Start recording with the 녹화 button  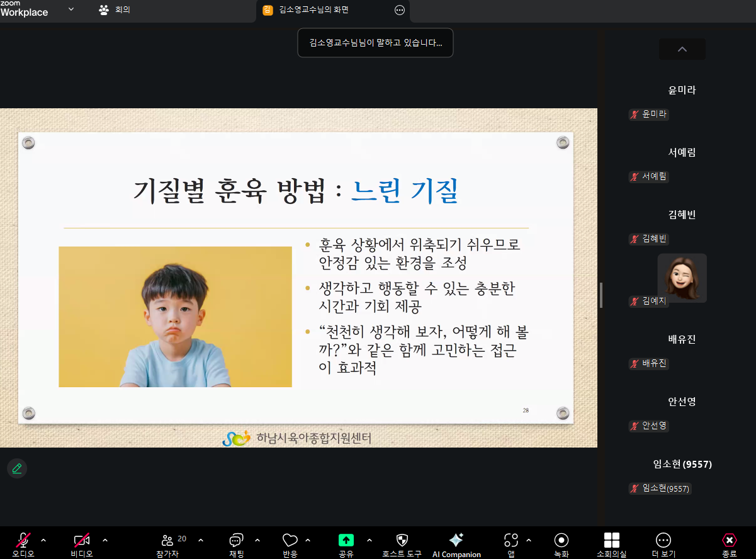pos(561,541)
